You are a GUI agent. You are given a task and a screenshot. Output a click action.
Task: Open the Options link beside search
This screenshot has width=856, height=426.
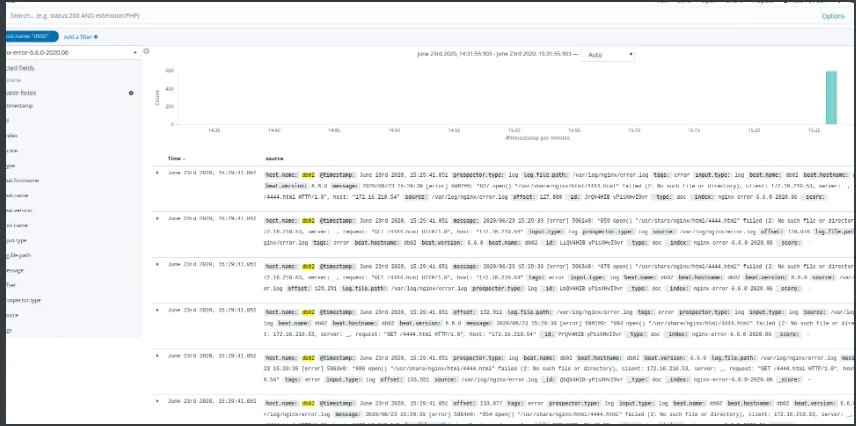pyautogui.click(x=833, y=16)
